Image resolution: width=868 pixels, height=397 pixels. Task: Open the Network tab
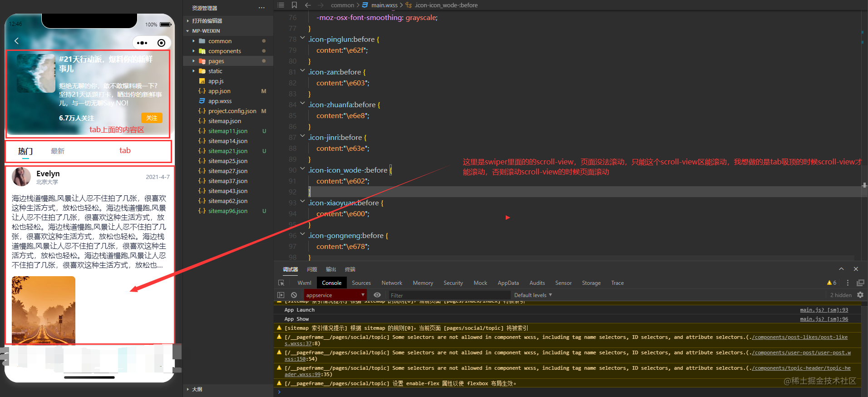point(392,283)
